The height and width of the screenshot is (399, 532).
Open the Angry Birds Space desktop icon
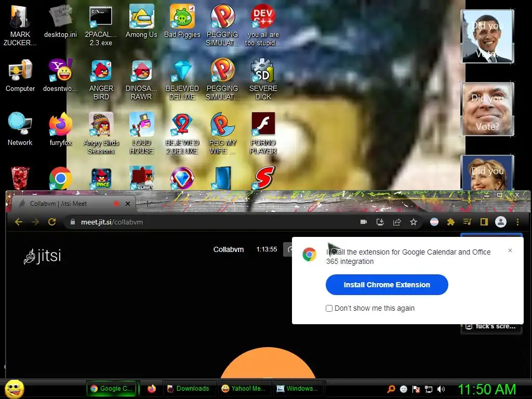coord(101,179)
